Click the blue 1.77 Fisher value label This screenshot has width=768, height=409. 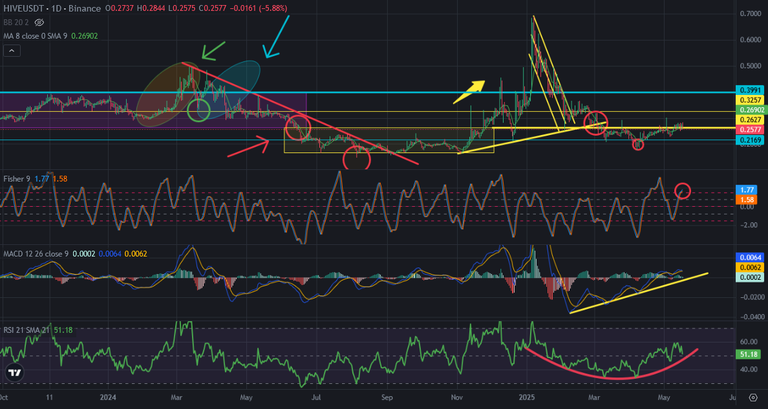(746, 190)
